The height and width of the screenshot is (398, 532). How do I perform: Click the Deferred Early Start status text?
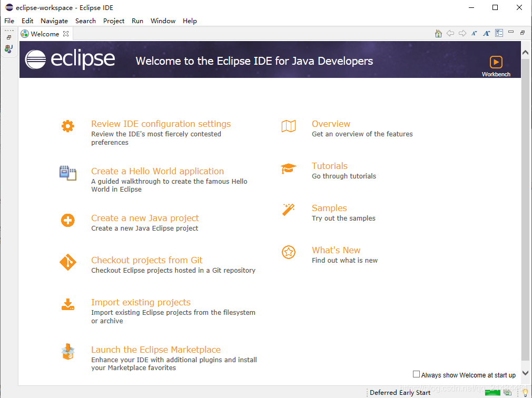(400, 393)
